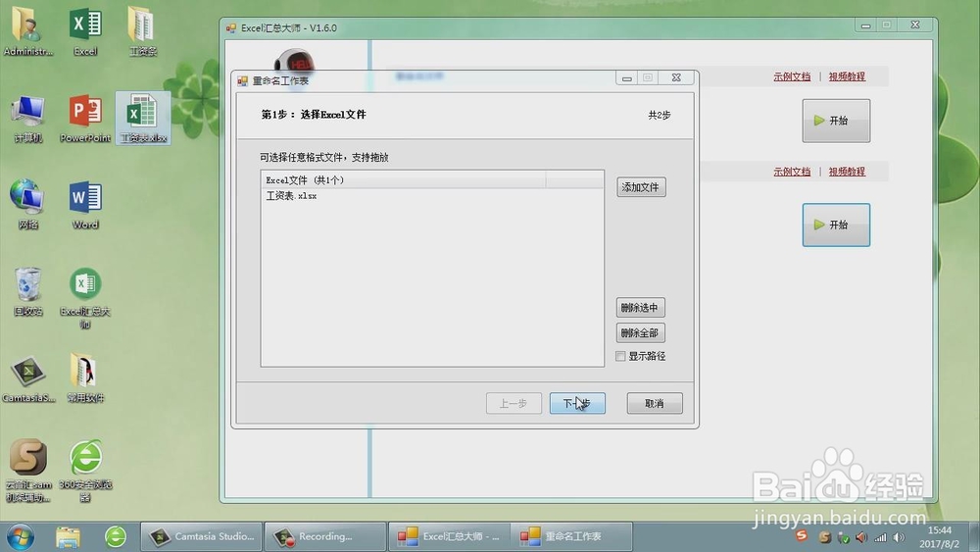Image resolution: width=980 pixels, height=552 pixels.
Task: Open the Windows Start menu
Action: coord(21,536)
